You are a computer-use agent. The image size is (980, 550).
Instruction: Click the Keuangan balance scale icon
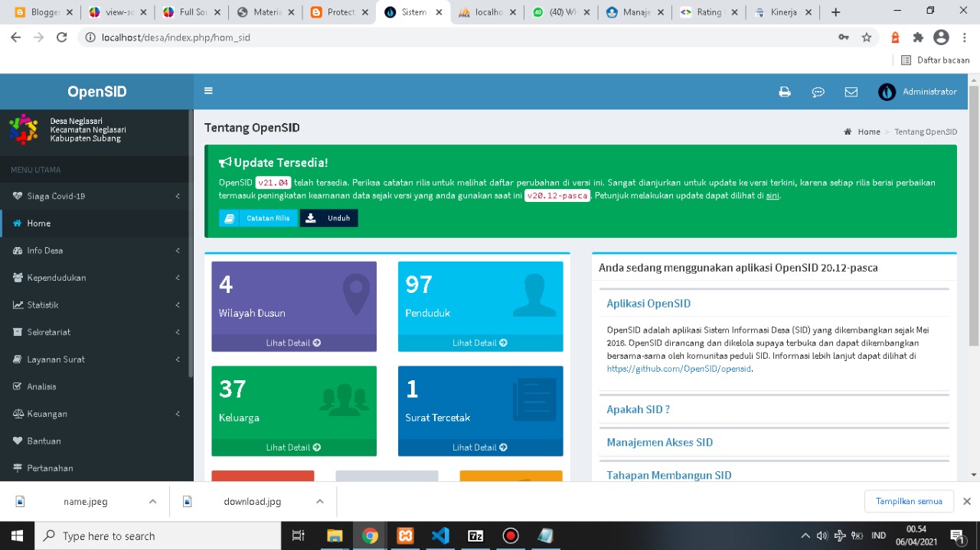tap(18, 414)
